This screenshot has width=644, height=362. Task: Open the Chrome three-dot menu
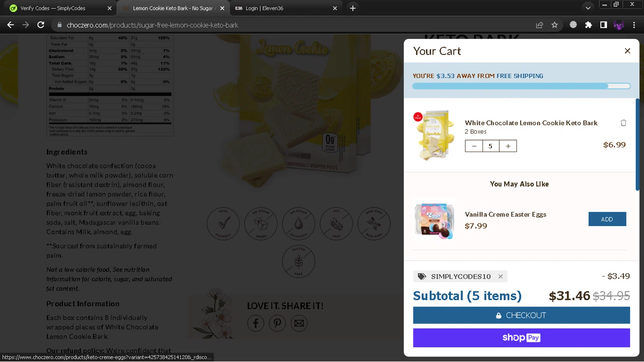[634, 25]
